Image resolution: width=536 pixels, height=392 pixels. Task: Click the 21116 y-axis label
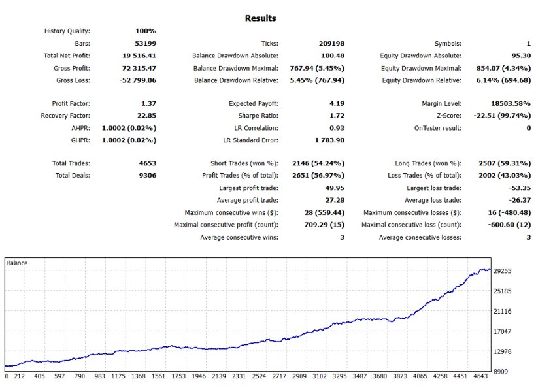(x=503, y=312)
